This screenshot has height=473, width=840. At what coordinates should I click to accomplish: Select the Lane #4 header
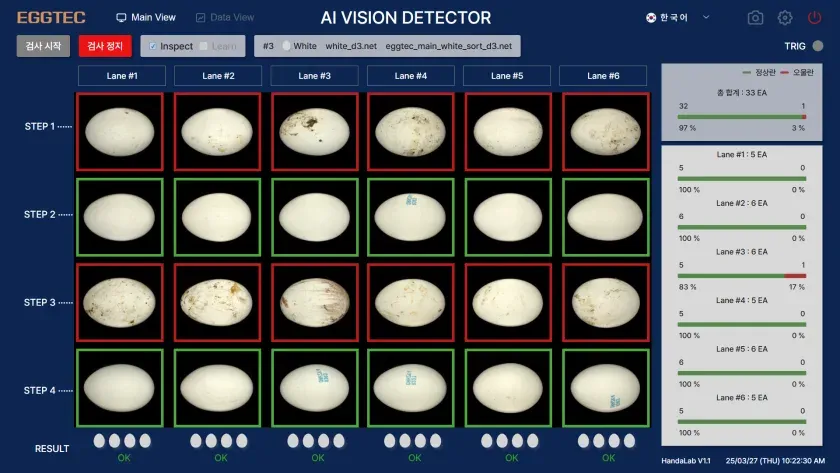coord(410,76)
